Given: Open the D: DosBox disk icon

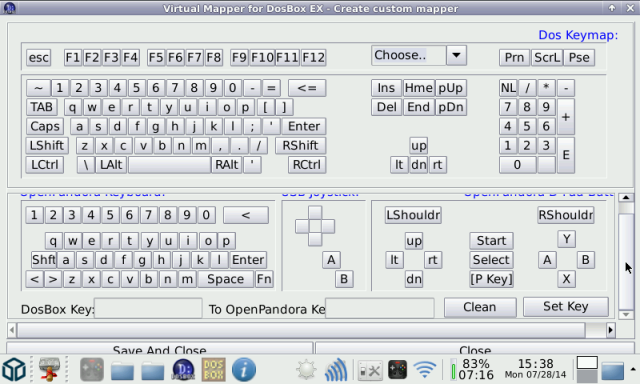Looking at the screenshot, I should (x=183, y=370).
